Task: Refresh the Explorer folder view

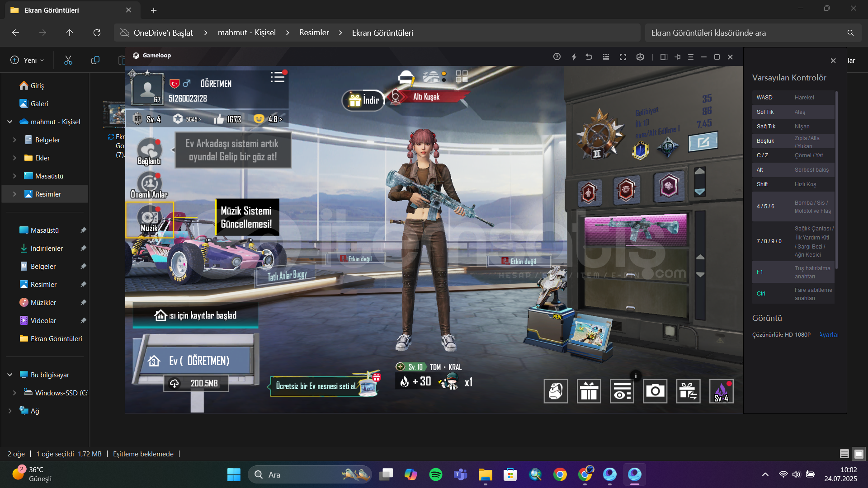Action: (x=97, y=33)
